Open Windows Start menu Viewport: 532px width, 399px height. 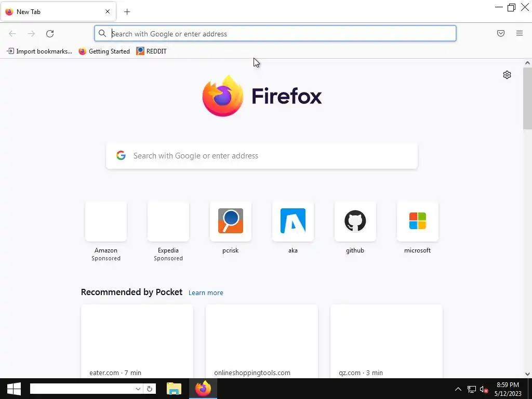[14, 389]
